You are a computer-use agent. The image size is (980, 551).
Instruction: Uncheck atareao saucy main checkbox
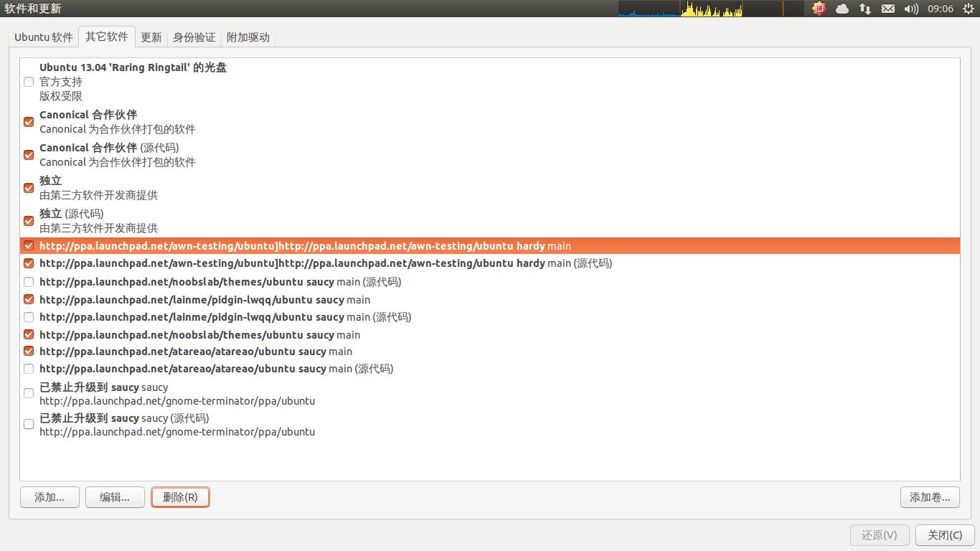coord(29,352)
